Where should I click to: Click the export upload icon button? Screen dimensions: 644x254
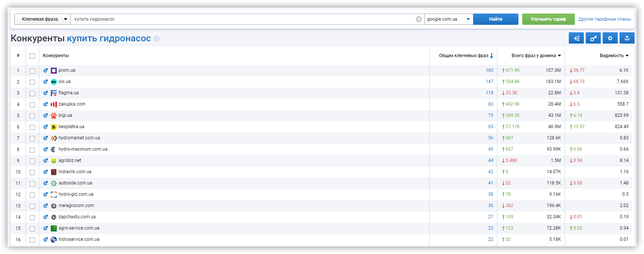(x=627, y=38)
